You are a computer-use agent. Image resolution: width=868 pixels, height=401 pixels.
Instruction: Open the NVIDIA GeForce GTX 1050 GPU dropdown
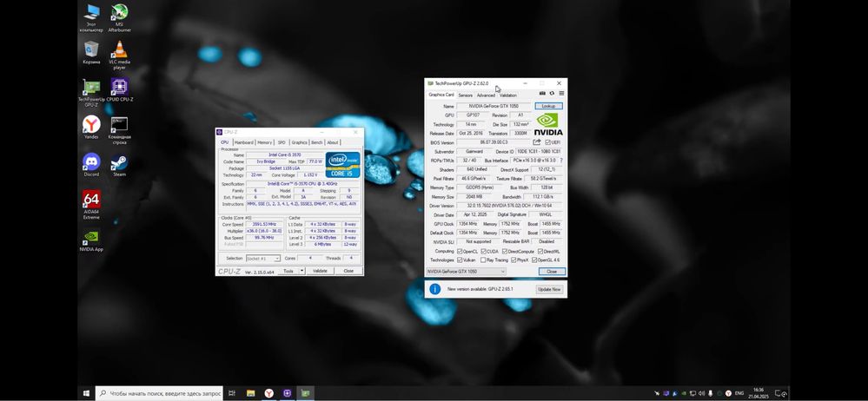pyautogui.click(x=466, y=272)
